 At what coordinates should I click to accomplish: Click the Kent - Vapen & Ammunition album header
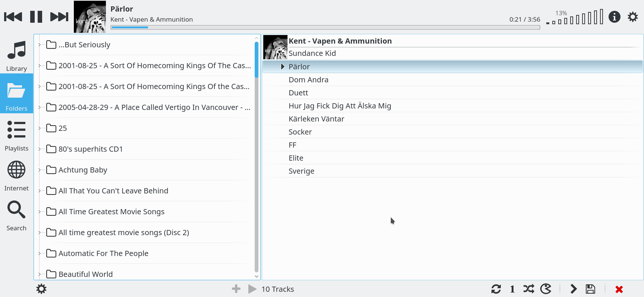340,41
